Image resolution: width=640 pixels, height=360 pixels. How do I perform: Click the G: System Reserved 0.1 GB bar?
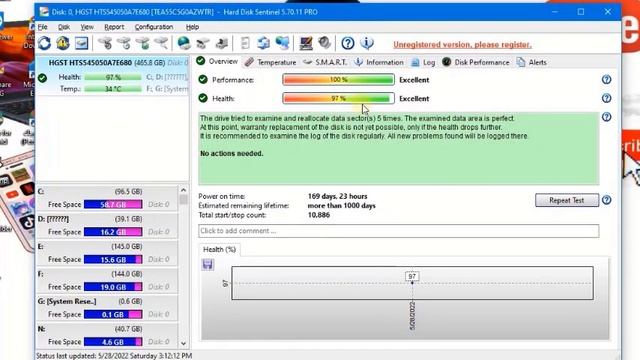tap(113, 314)
